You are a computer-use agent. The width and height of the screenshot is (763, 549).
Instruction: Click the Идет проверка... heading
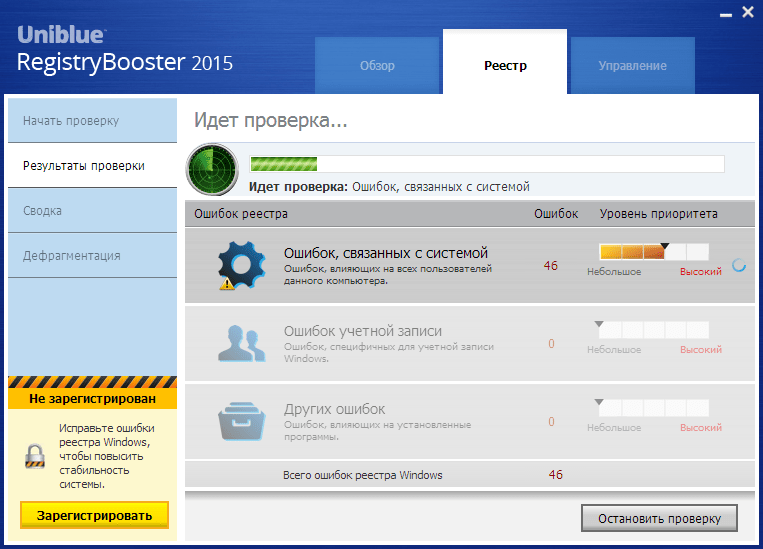coord(271,120)
